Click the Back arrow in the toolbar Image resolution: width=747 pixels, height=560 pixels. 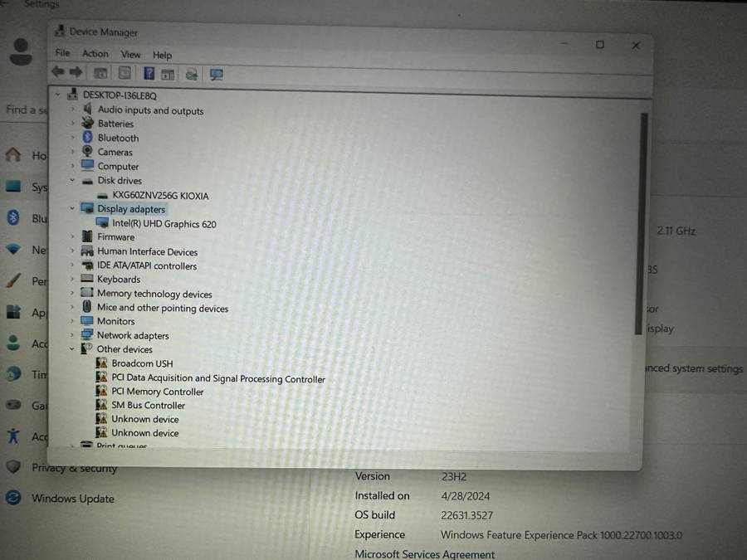(58, 73)
